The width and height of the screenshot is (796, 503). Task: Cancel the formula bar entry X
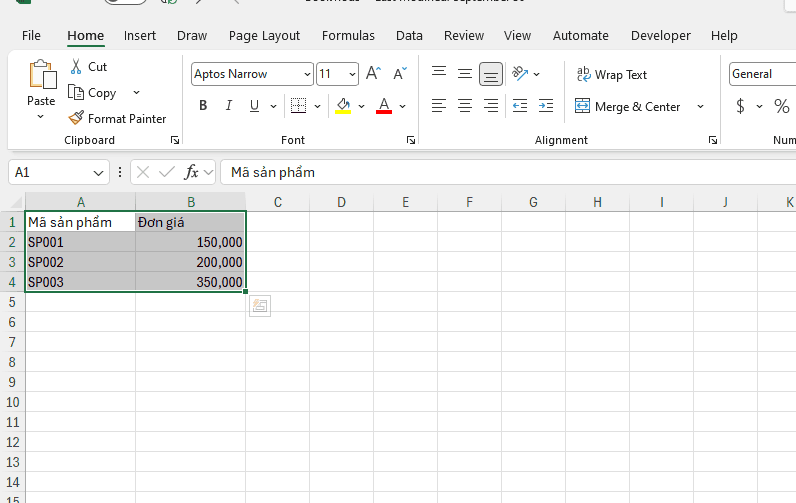[143, 172]
